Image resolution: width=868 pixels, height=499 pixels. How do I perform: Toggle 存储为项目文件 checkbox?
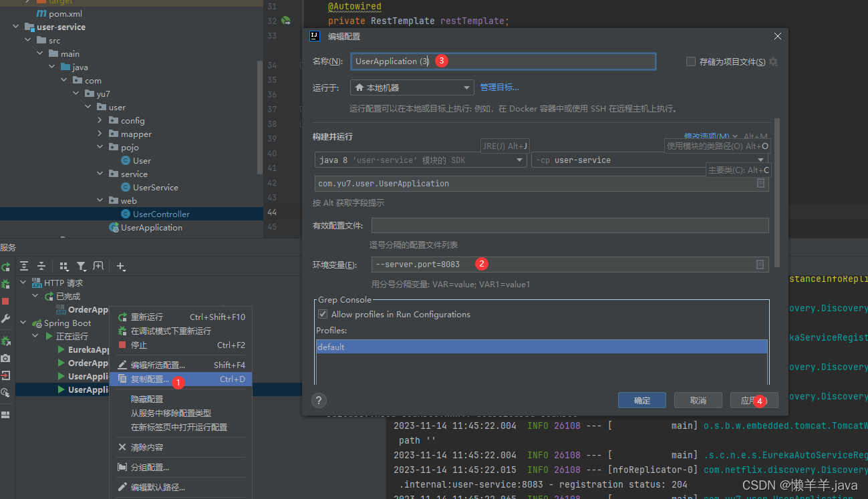pos(691,61)
